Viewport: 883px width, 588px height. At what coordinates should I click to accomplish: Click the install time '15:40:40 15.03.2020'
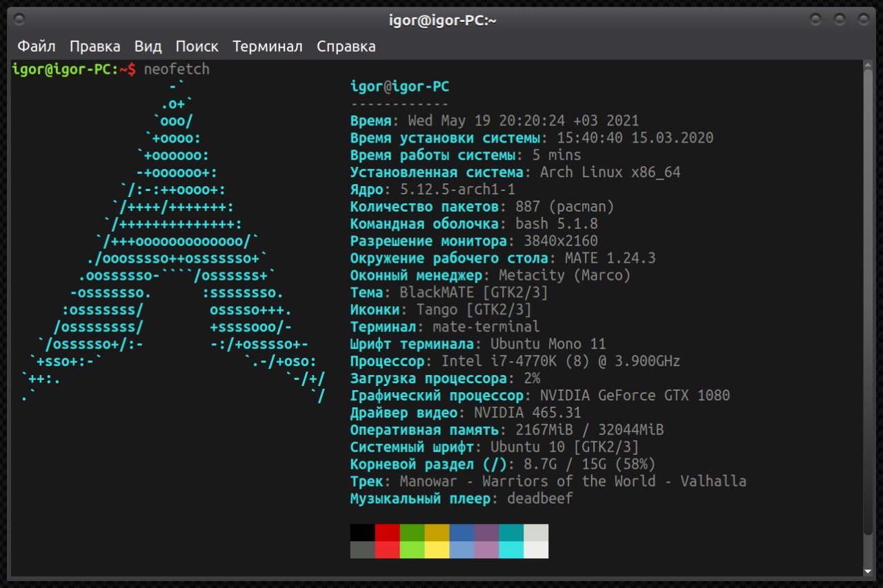pyautogui.click(x=635, y=138)
